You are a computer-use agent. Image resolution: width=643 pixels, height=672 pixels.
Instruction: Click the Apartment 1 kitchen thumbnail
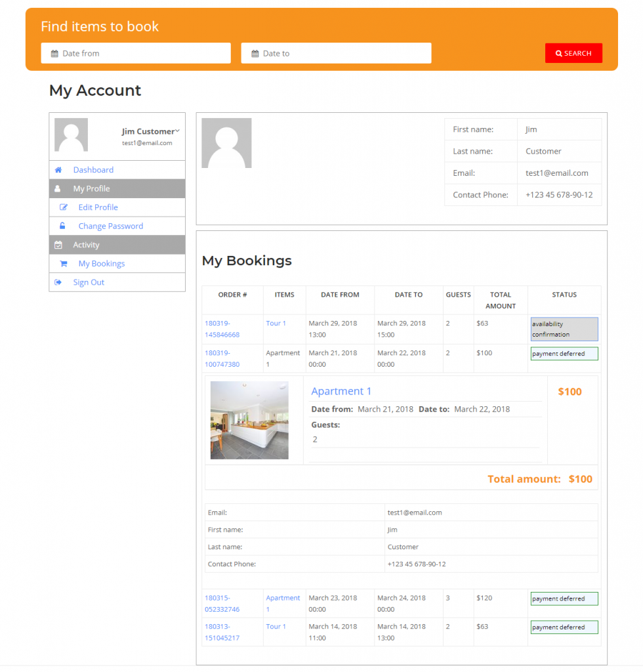point(249,420)
